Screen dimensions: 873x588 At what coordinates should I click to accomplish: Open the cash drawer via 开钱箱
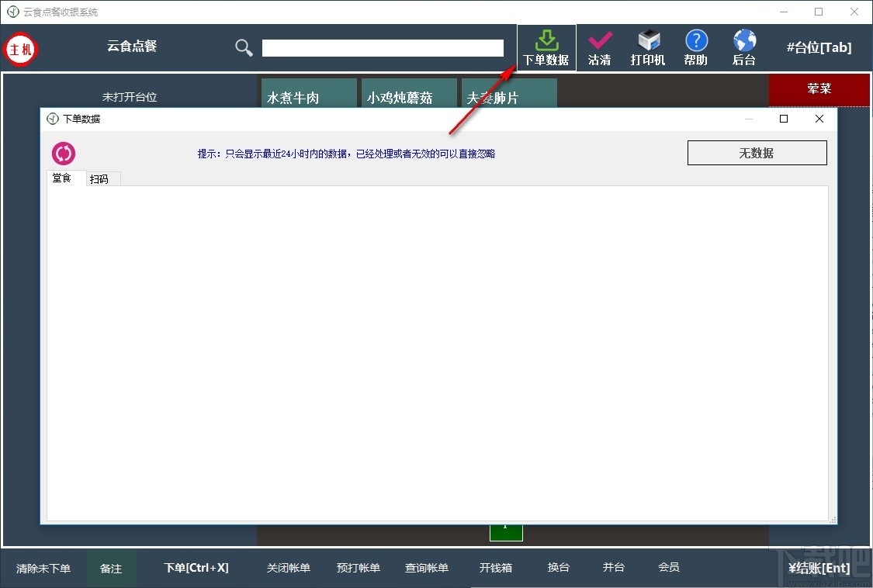(x=496, y=568)
